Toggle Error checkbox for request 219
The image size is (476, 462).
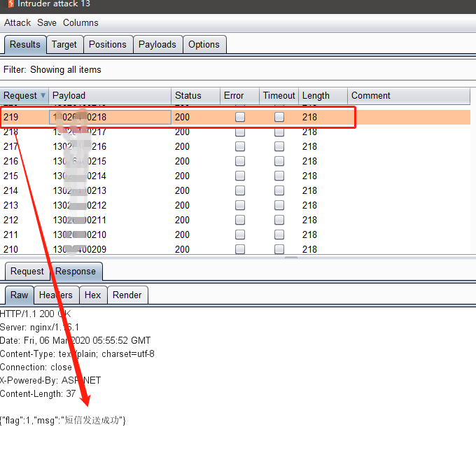click(240, 118)
